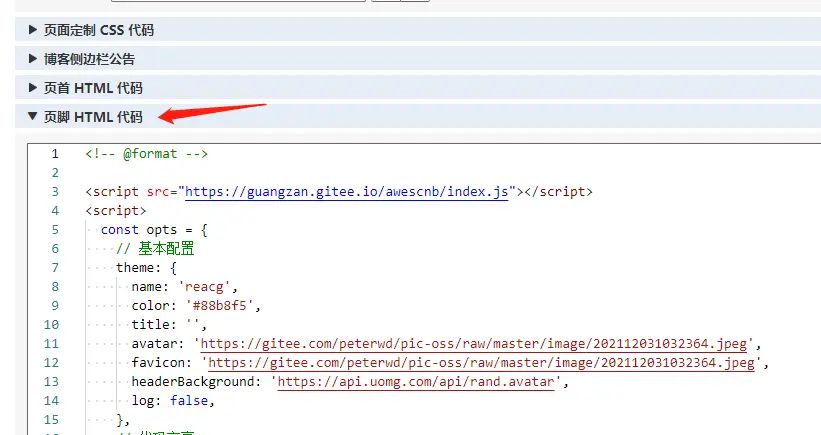
Task: Open the headerBackground api.uomg.com URL
Action: point(416,382)
